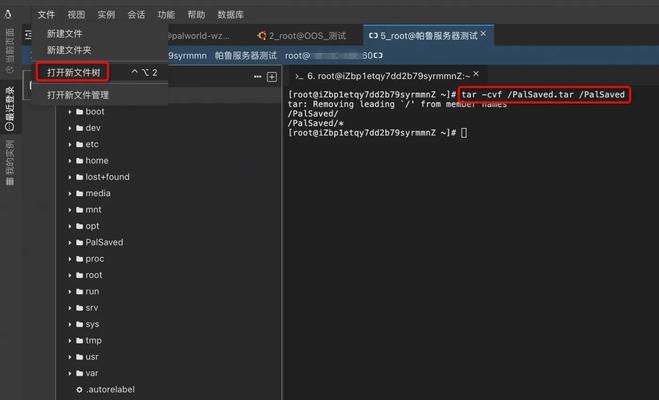Image resolution: width=659 pixels, height=400 pixels.
Task: Select the root folder row
Action: pos(169,275)
